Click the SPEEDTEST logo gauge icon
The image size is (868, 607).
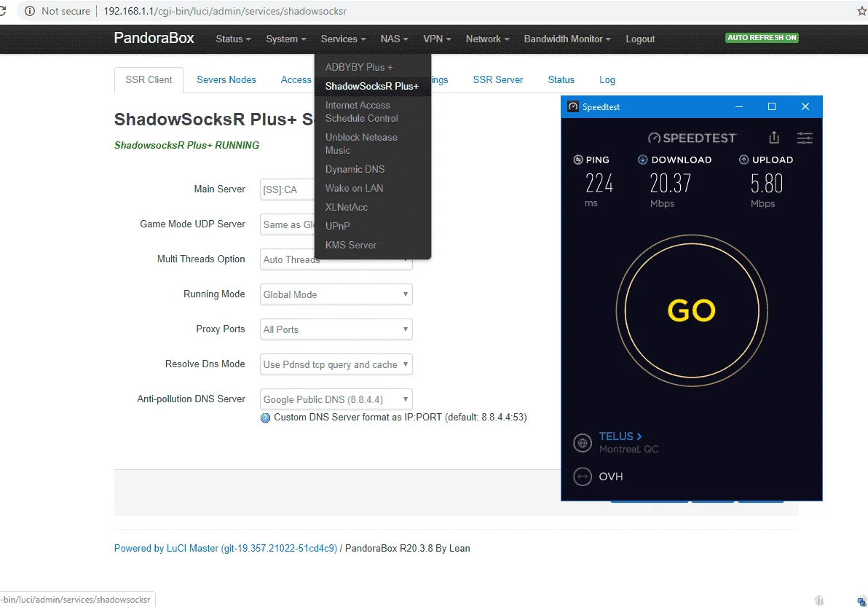click(x=654, y=138)
